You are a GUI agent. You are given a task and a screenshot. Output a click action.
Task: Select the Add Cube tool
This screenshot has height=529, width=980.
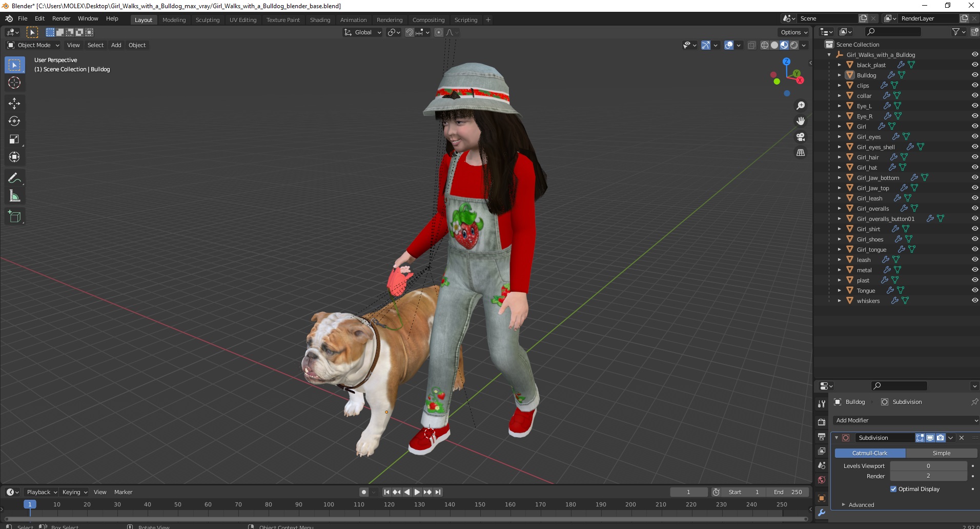click(x=14, y=217)
